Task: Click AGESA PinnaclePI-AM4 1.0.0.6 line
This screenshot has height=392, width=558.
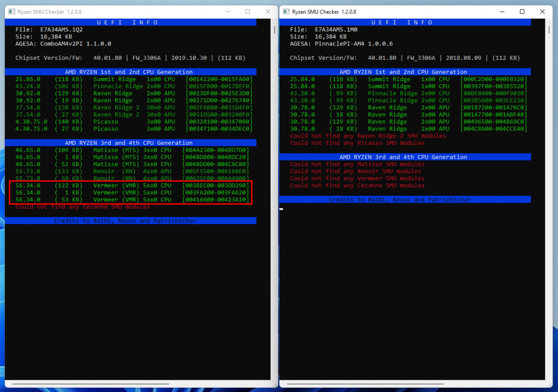Action: click(x=341, y=44)
